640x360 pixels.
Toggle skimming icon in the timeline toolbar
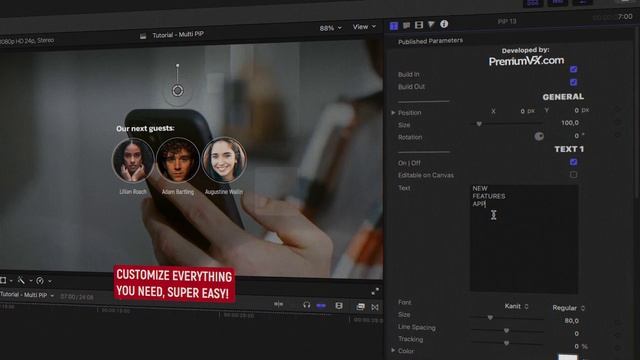click(x=278, y=304)
